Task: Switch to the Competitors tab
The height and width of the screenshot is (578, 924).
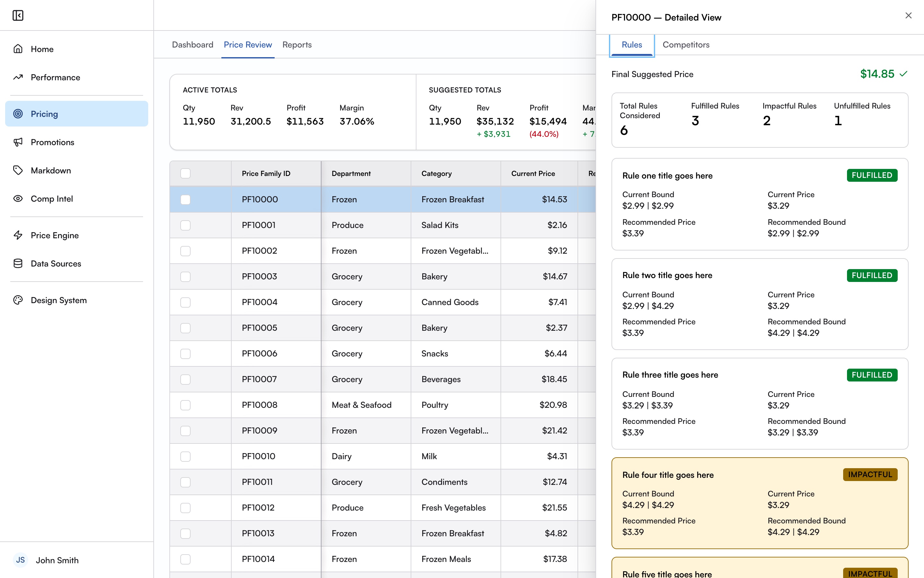Action: pos(686,45)
